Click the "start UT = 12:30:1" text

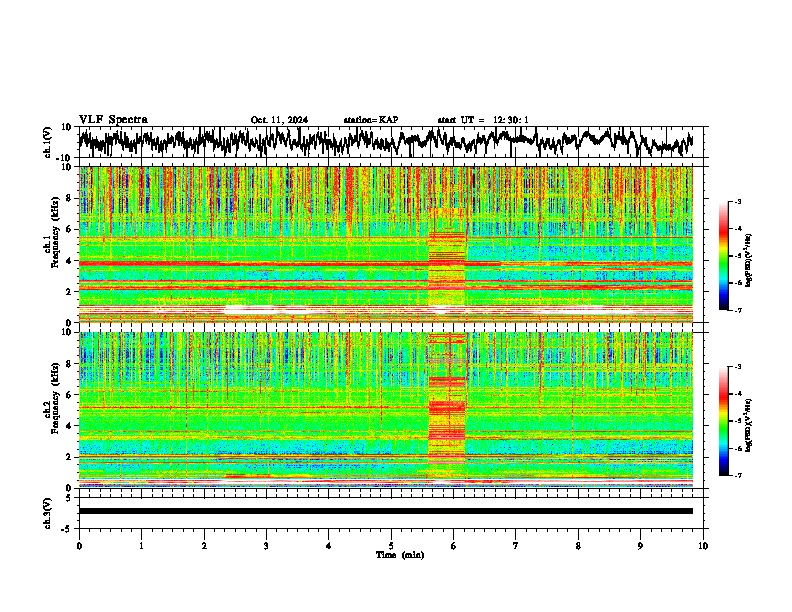pos(483,120)
